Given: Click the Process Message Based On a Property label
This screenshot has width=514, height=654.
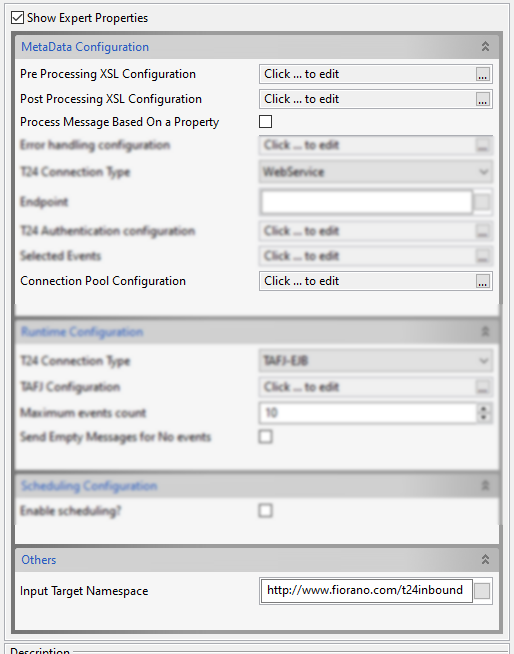Looking at the screenshot, I should 120,122.
